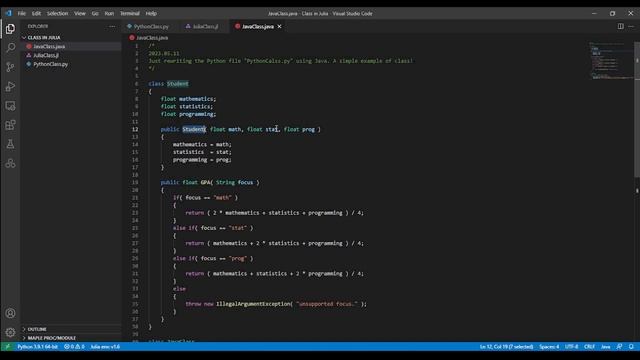Click Split Editor Right icon

pos(620,26)
